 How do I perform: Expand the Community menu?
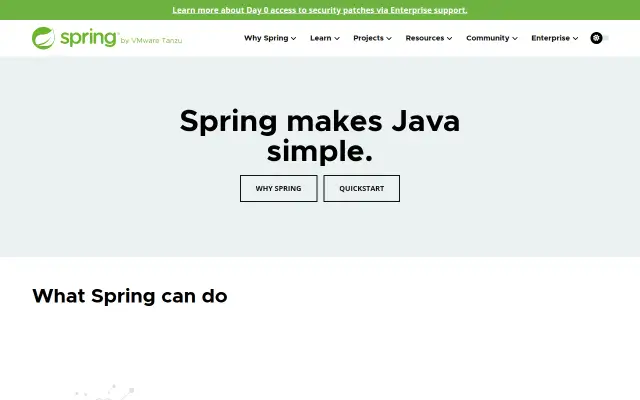pos(491,38)
